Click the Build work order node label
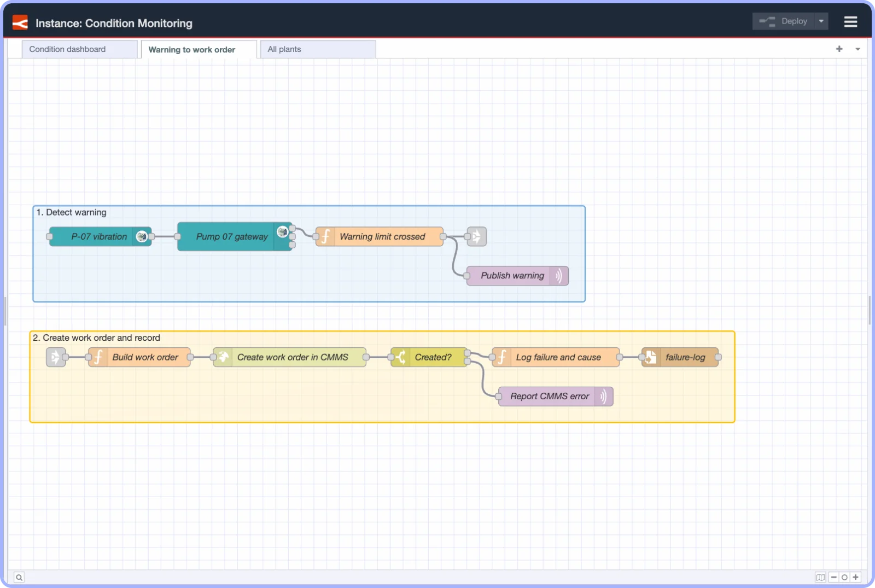Screen dimensions: 875x588 (x=145, y=357)
